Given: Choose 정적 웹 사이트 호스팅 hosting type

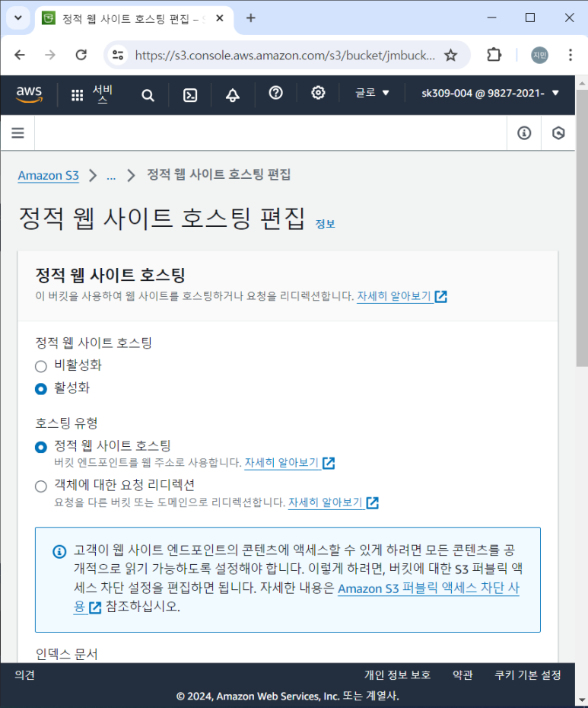Looking at the screenshot, I should tap(41, 447).
